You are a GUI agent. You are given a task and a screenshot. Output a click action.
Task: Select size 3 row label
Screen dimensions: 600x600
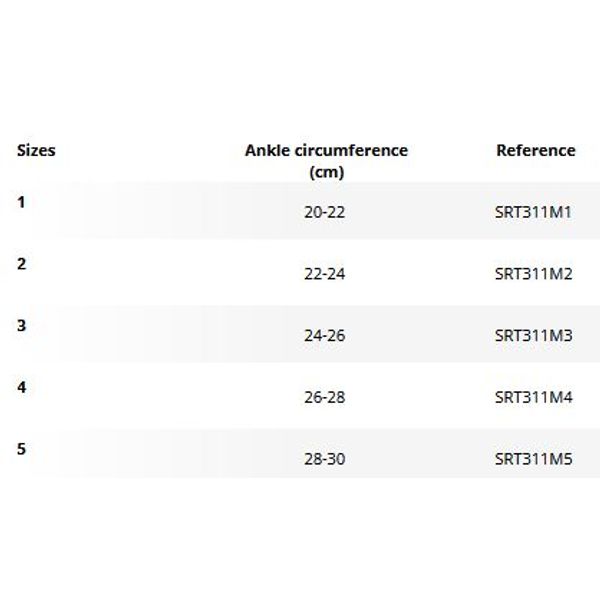point(21,326)
